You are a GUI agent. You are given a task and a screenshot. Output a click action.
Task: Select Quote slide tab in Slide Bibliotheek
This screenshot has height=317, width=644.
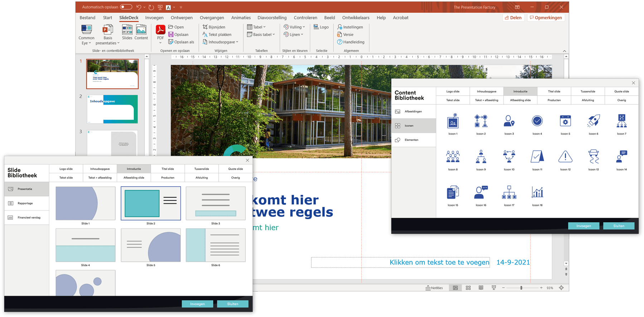[235, 169]
